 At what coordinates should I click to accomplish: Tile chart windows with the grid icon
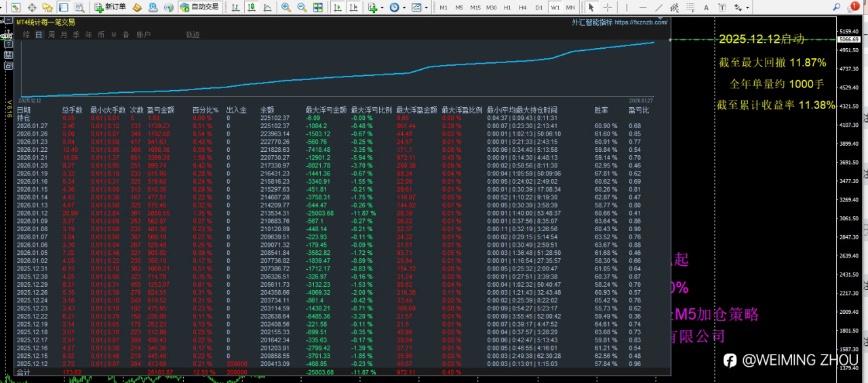tap(317, 7)
